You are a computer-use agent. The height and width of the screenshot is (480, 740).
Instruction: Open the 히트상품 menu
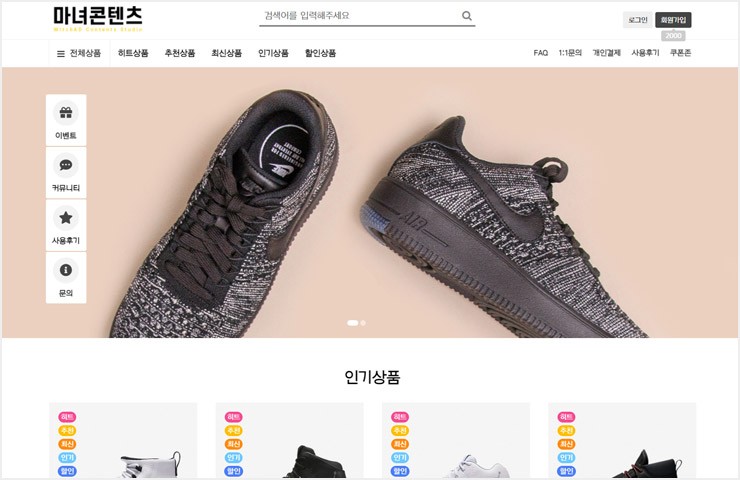click(133, 53)
